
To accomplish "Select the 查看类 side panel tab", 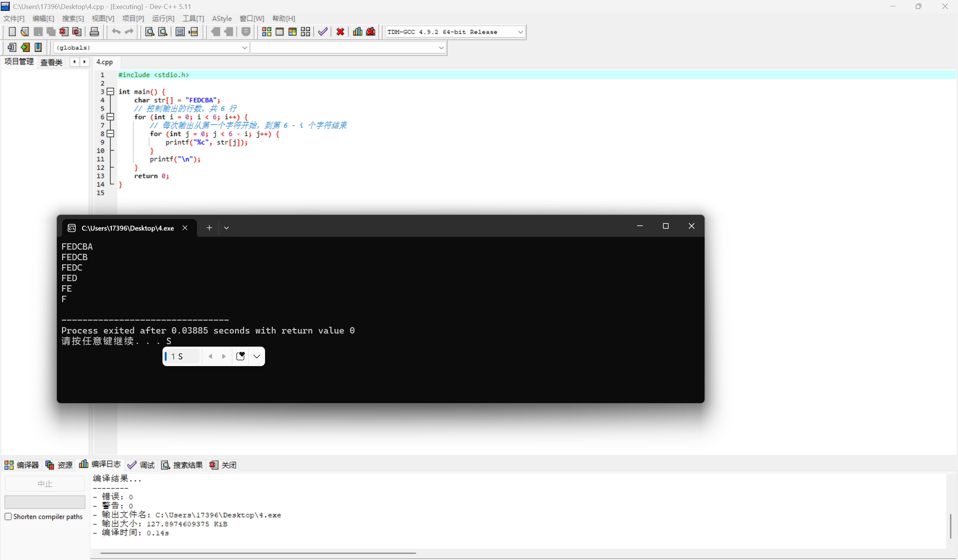I will tap(51, 63).
